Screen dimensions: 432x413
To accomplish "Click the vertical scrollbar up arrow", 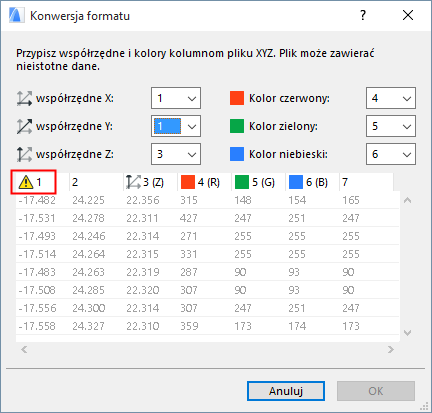I will (x=407, y=200).
